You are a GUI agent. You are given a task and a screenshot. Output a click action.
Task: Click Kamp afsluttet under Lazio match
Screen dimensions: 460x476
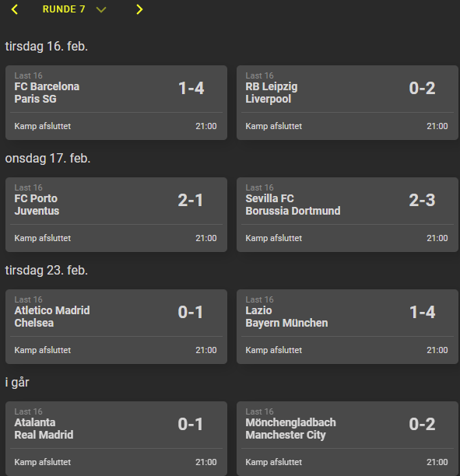[274, 350]
